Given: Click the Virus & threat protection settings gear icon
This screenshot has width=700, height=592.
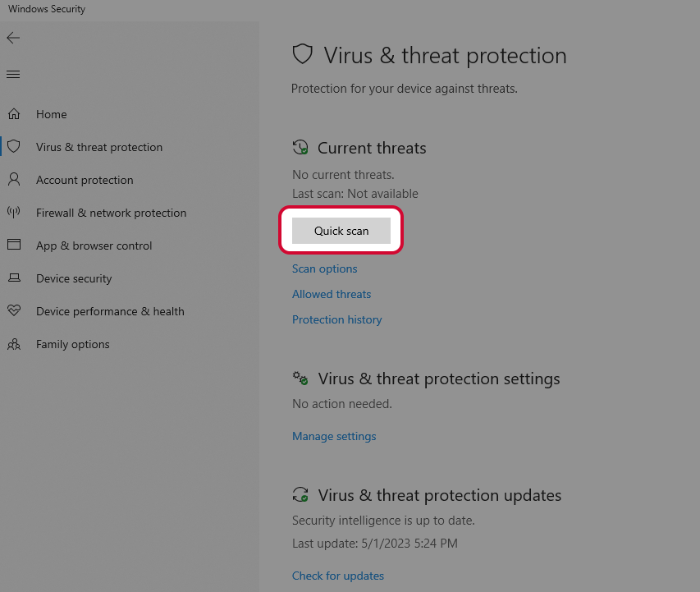Looking at the screenshot, I should click(300, 379).
